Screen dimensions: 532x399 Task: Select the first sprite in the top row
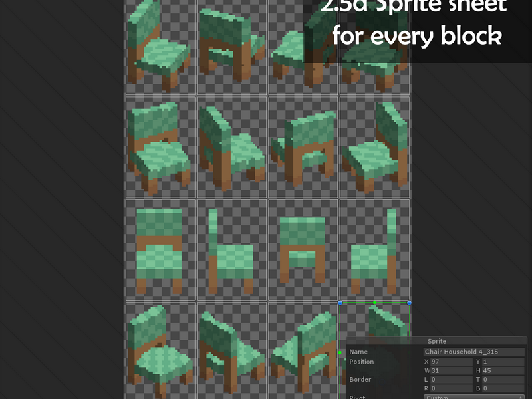[x=160, y=47]
